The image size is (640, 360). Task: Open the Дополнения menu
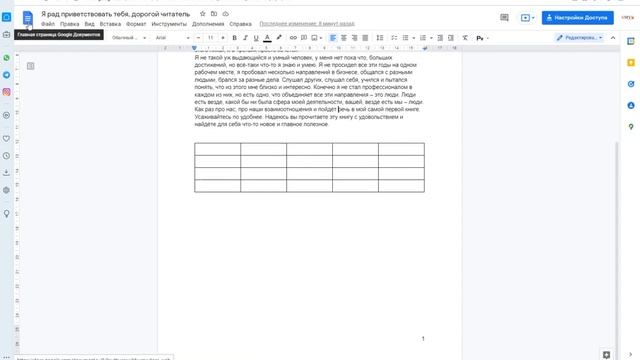(x=208, y=24)
